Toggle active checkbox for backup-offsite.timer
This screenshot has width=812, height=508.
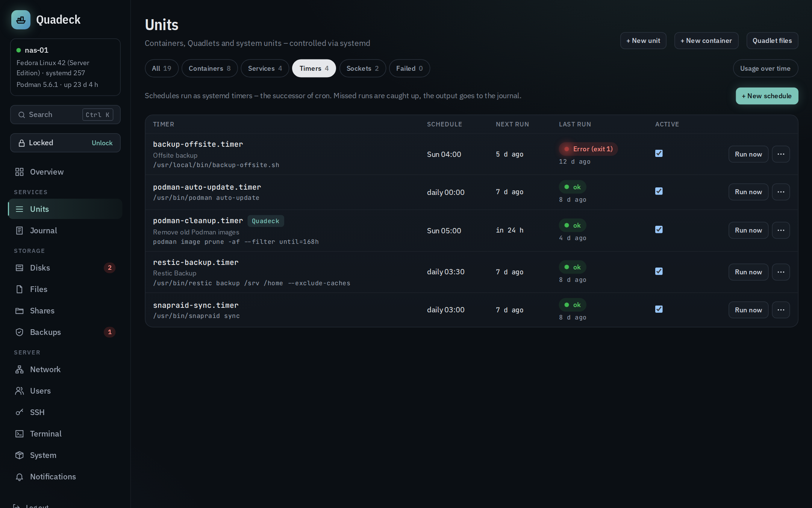(659, 153)
